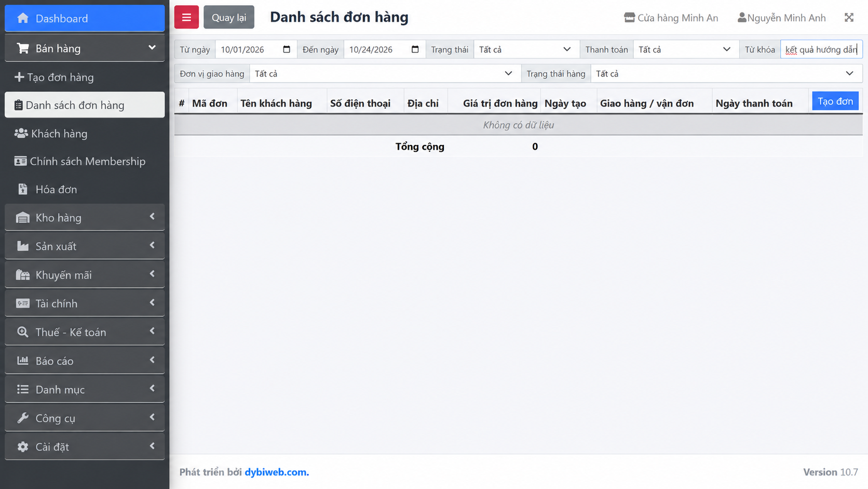Click the Khuyến mãi gift icon
This screenshot has width=868, height=489.
tap(23, 275)
